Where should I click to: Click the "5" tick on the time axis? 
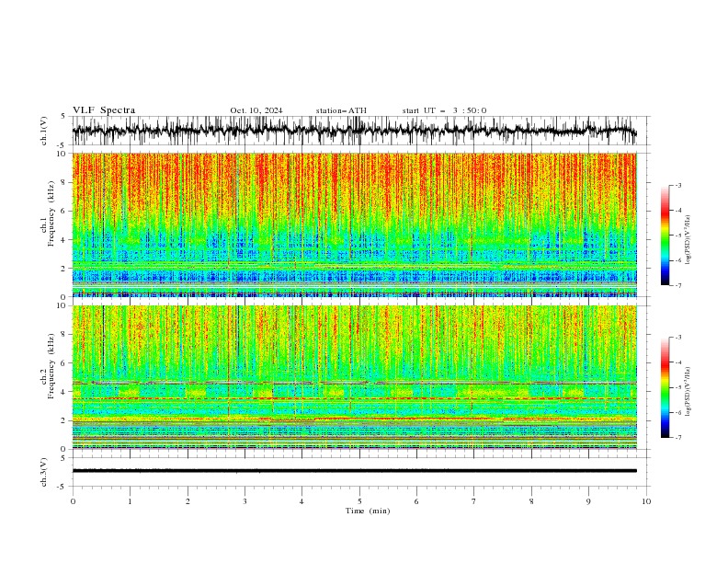click(x=359, y=501)
